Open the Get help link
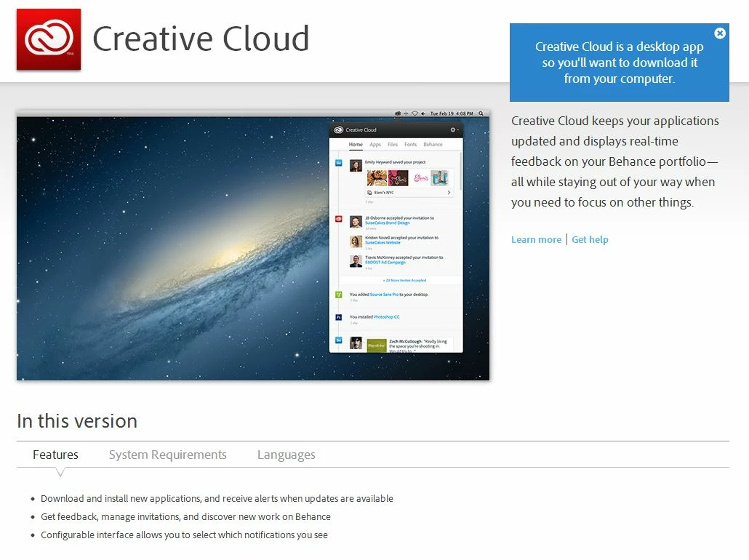 (x=590, y=240)
